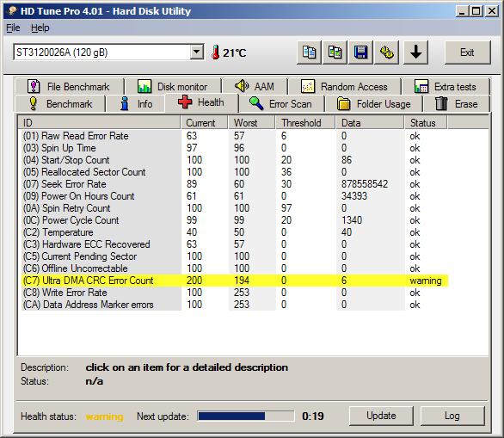This screenshot has height=438, width=504.
Task: Select the Data Address Marker errors row
Action: (x=235, y=305)
